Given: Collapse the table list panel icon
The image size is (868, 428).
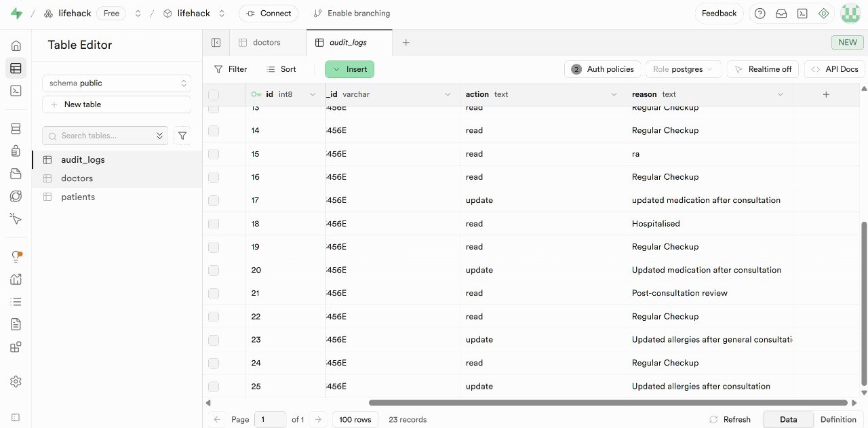Looking at the screenshot, I should click(216, 42).
